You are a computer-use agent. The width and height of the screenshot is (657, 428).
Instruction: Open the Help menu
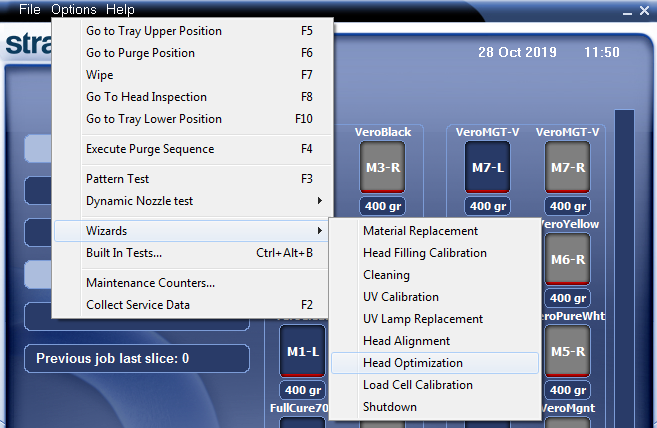pyautogui.click(x=120, y=9)
